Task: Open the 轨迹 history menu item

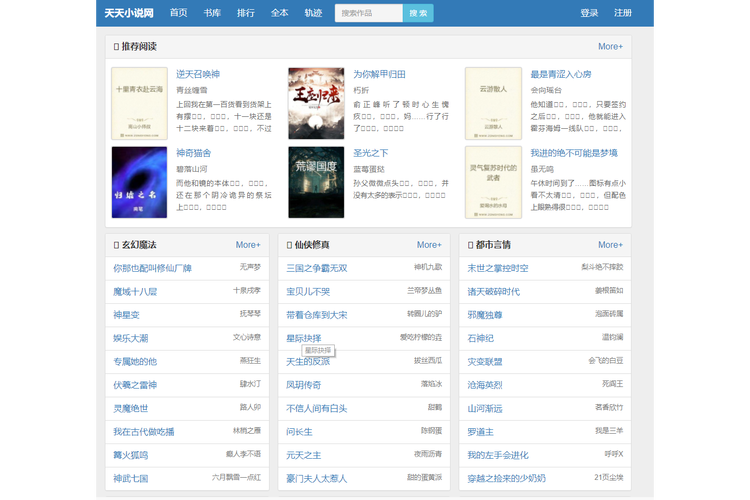Action: (x=313, y=13)
